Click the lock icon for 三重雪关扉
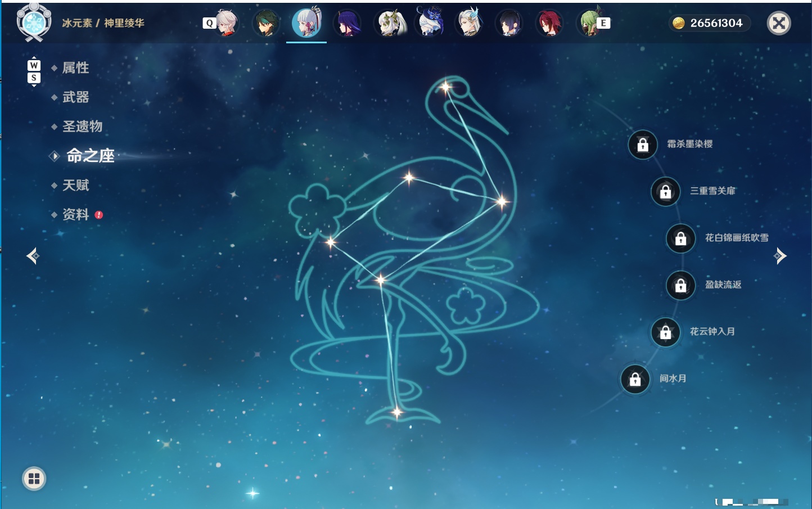Image resolution: width=812 pixels, height=509 pixels. (666, 192)
